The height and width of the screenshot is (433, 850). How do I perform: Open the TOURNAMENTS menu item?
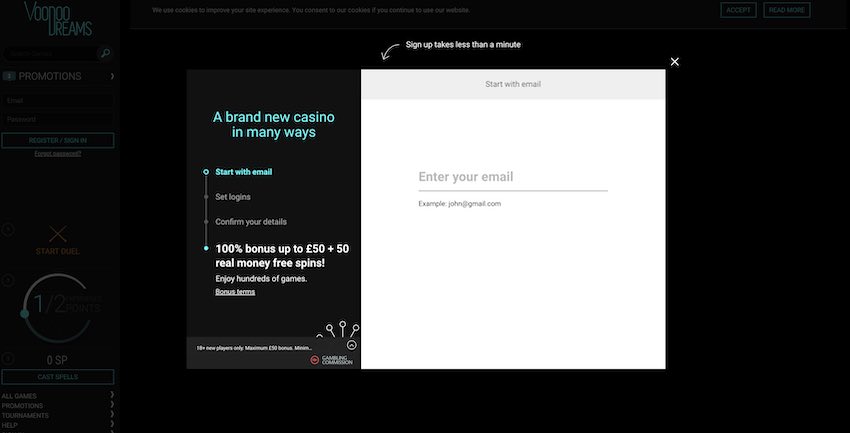click(x=25, y=415)
